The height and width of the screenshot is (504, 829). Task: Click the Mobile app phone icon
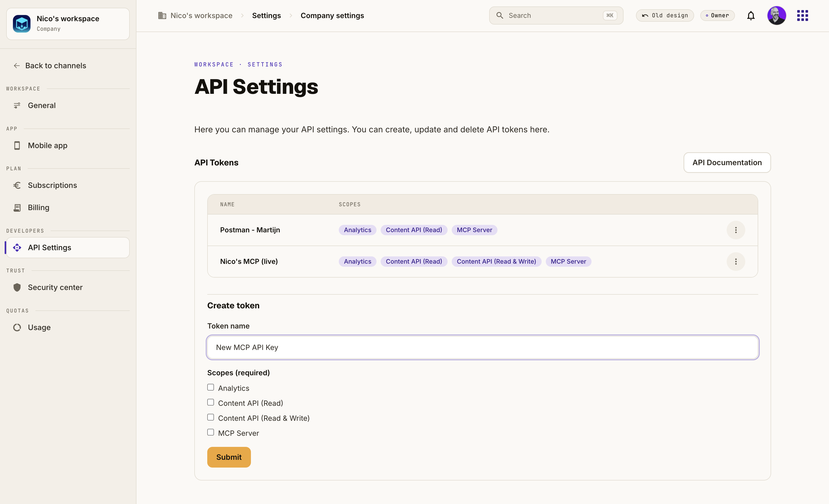pos(17,145)
